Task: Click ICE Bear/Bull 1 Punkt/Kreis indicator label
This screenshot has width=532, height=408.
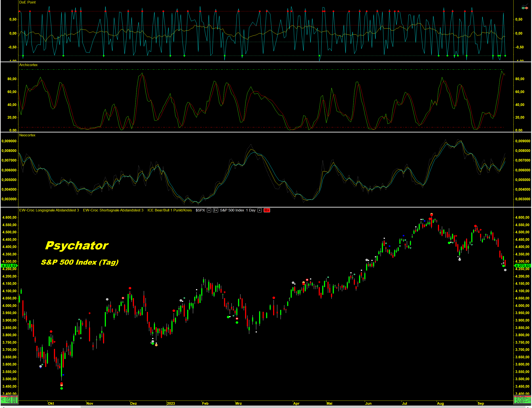Action: [169, 210]
